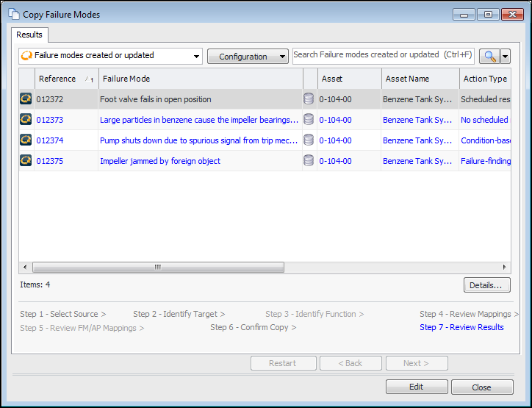The height and width of the screenshot is (408, 532).
Task: Expand the Configuration dropdown button
Action: pos(248,57)
